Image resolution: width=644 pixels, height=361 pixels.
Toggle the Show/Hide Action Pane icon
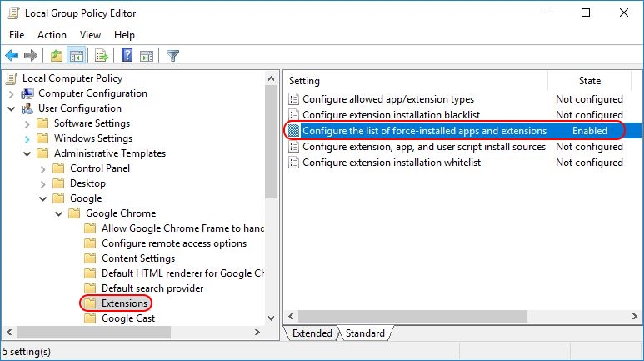147,56
